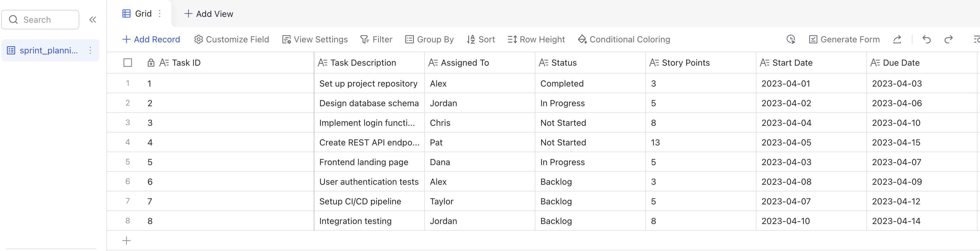Toggle the select-all rows checkbox
Screen dimensions: 980x251
pos(128,63)
